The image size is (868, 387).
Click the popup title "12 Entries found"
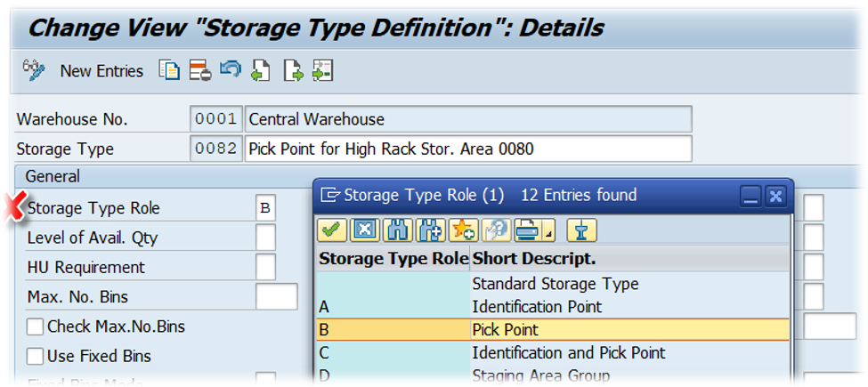[579, 195]
